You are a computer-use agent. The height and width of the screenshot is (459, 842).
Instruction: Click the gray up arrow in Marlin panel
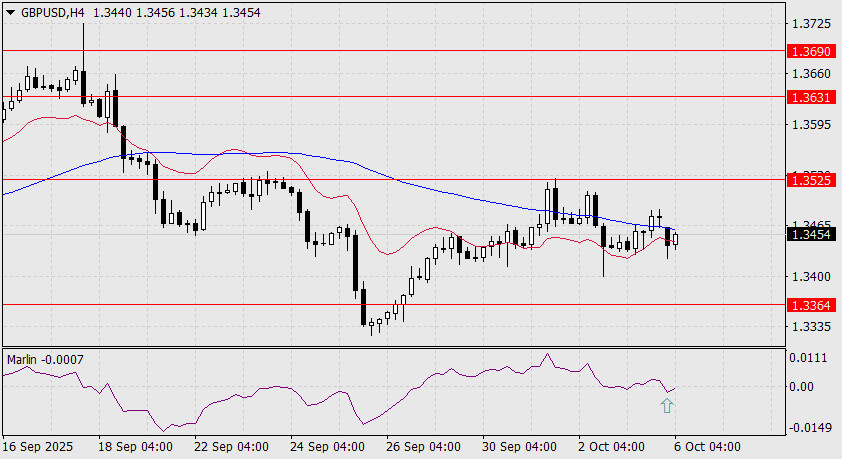[x=667, y=405]
